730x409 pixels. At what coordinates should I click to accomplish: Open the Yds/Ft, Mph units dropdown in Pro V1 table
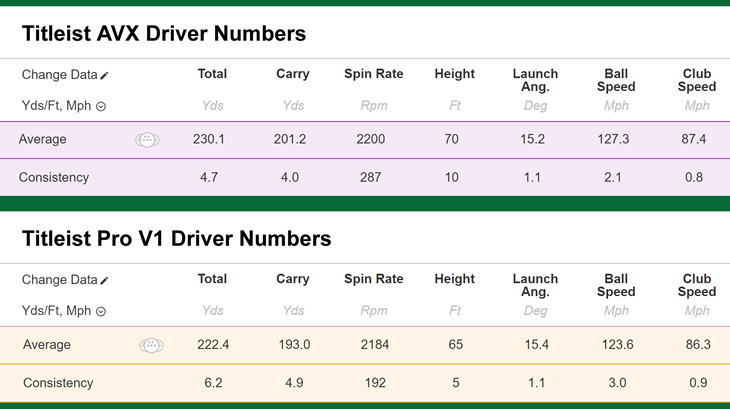(x=101, y=312)
